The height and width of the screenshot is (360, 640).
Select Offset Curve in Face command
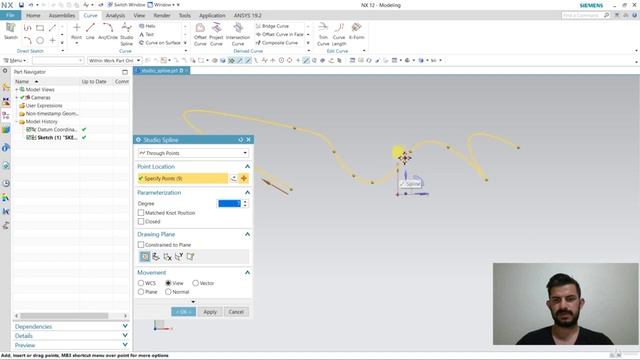coord(280,34)
